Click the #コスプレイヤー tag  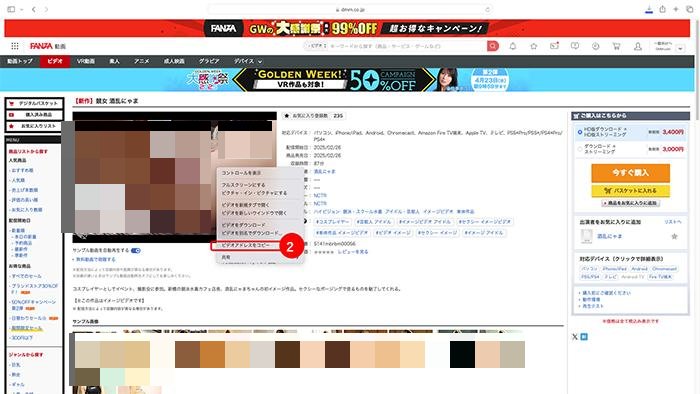(x=332, y=221)
